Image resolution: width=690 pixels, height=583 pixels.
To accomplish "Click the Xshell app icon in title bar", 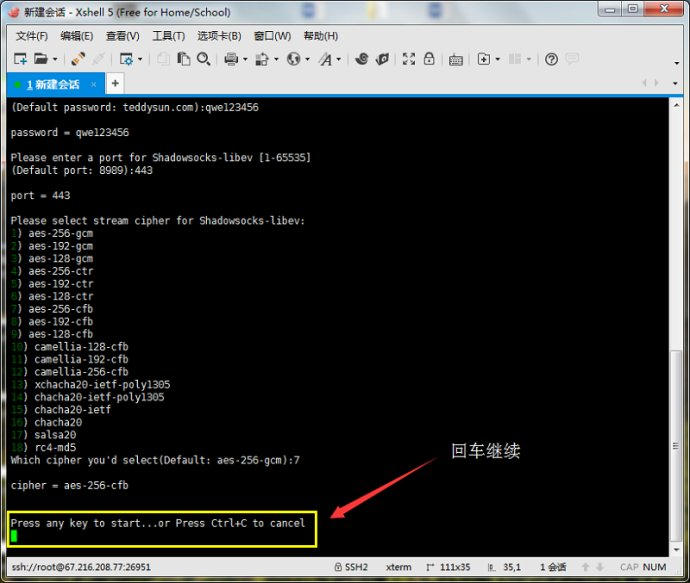I will click(14, 12).
